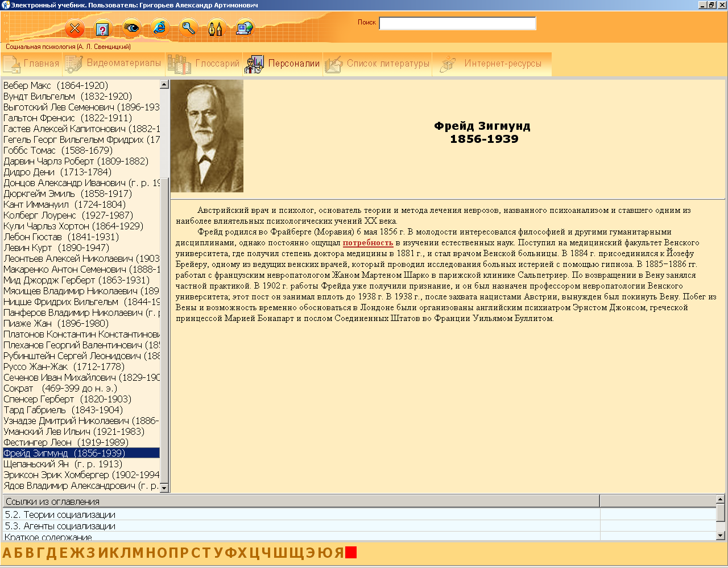This screenshot has height=568, width=728.
Task: Click the pen nibs icon in toolbar
Action: click(x=216, y=28)
